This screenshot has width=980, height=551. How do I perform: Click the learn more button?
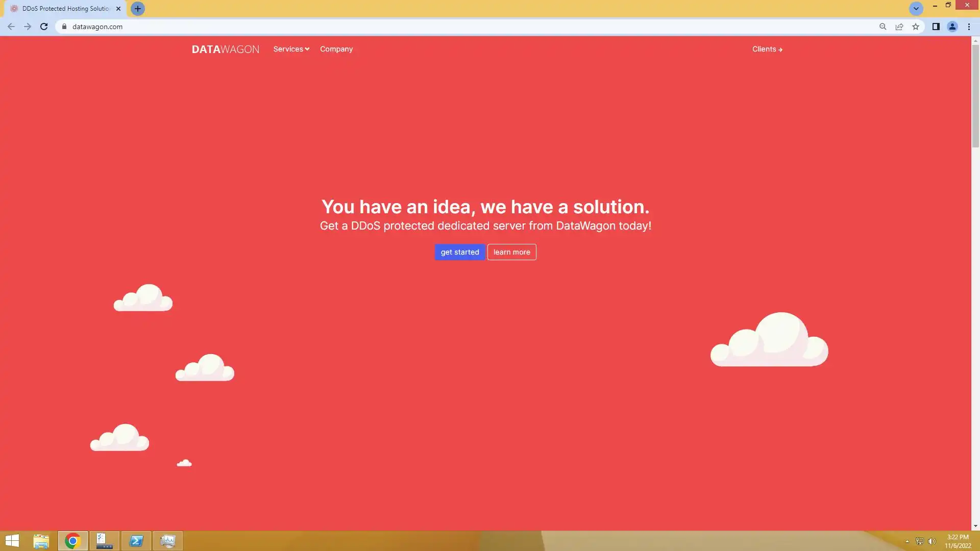[511, 252]
